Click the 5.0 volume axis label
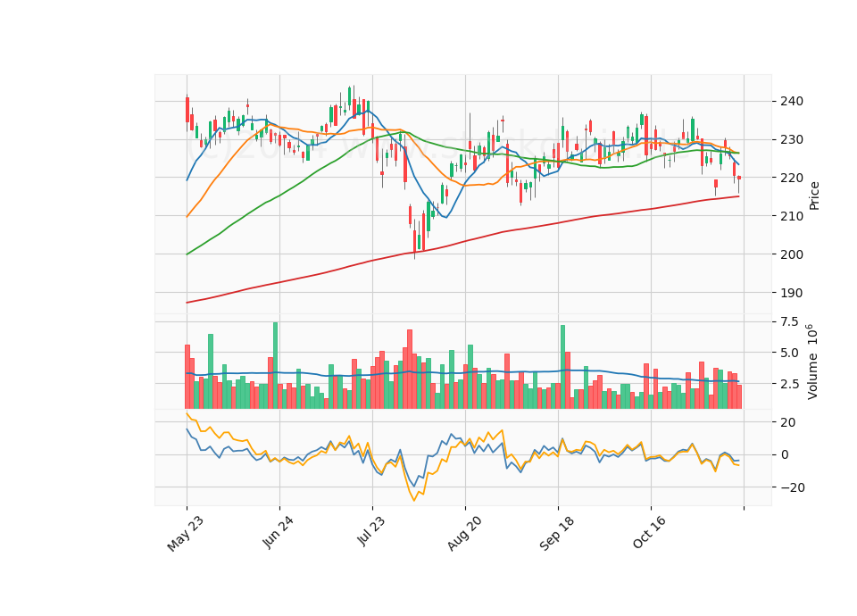857x616 pixels. 790,353
